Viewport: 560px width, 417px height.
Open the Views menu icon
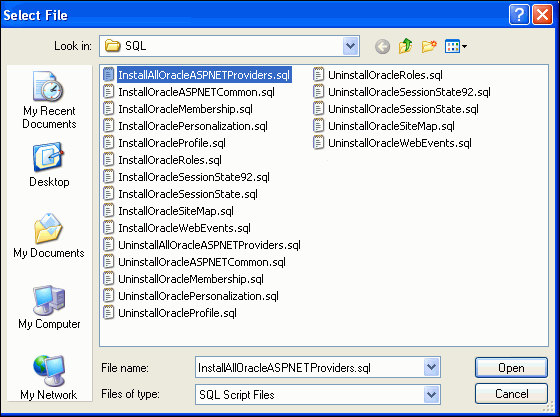point(456,46)
